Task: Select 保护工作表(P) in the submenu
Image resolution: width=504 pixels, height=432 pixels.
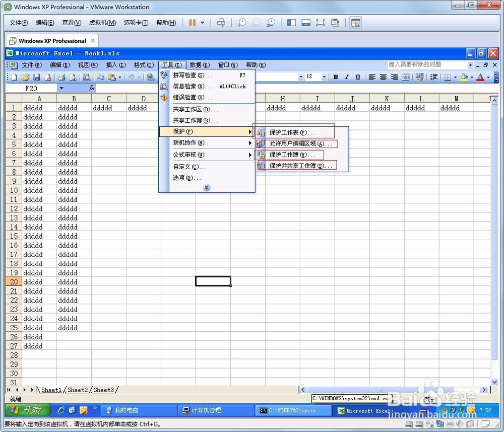Action: coord(302,132)
